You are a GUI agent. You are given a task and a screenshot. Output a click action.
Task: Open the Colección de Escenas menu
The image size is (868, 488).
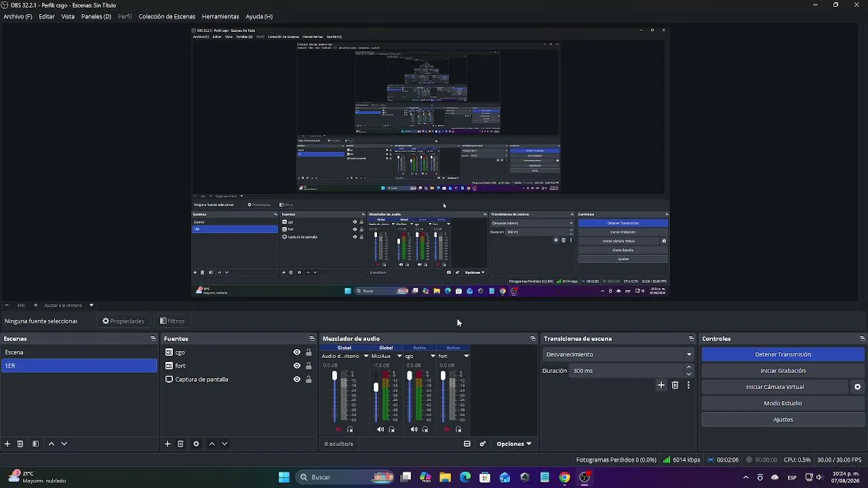tap(167, 16)
